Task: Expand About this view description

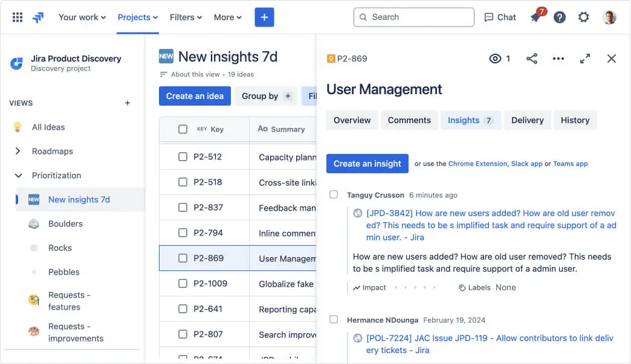Action: [196, 74]
